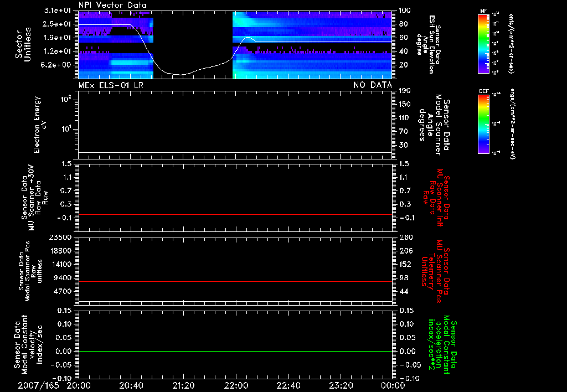
Task: Select the NPI Vector Data title
Action: click(113, 5)
